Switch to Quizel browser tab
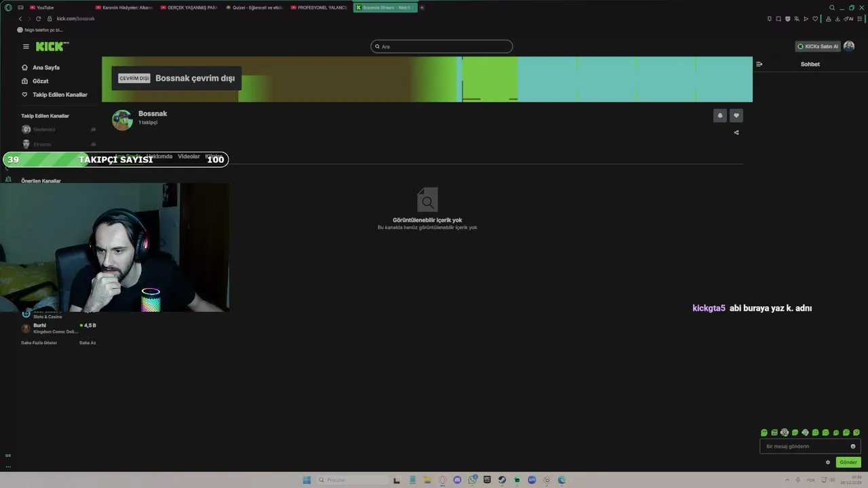This screenshot has width=868, height=488. click(254, 7)
